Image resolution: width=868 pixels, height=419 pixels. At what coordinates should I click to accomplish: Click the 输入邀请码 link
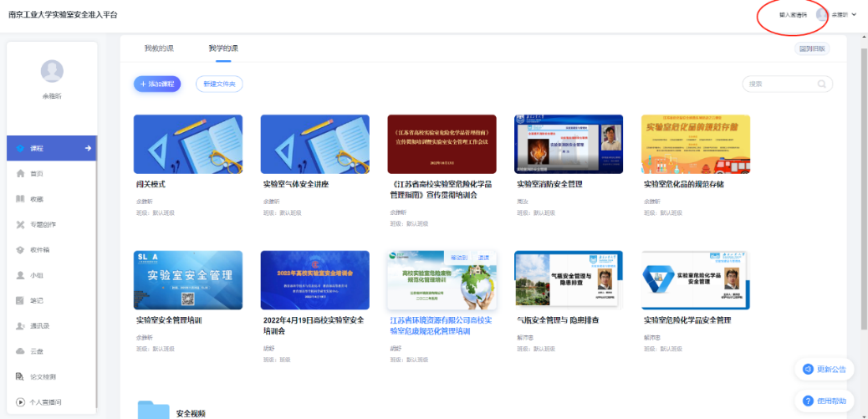pos(793,15)
